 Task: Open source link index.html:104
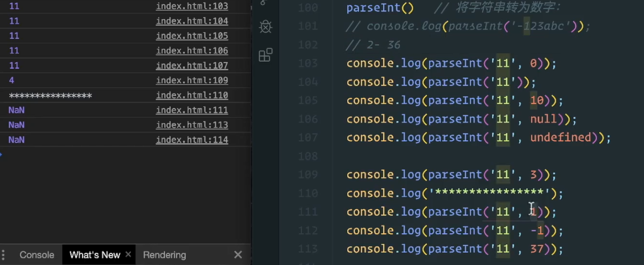(192, 21)
